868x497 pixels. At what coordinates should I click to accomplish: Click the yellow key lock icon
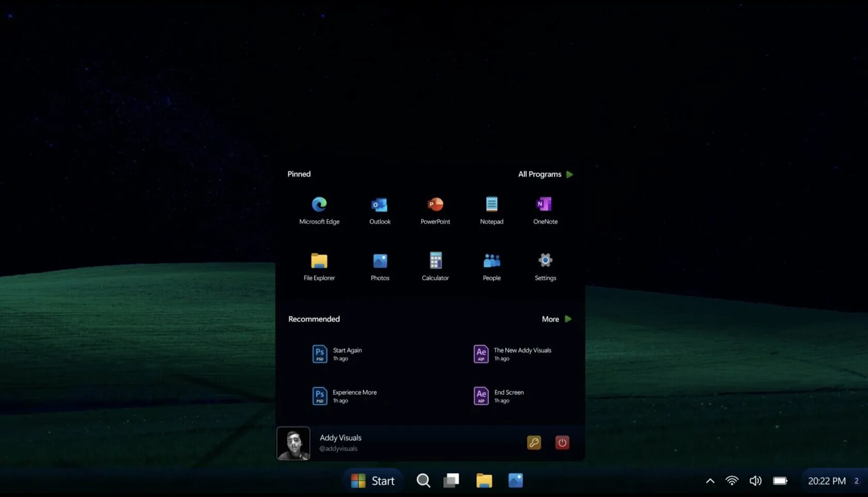(x=534, y=443)
